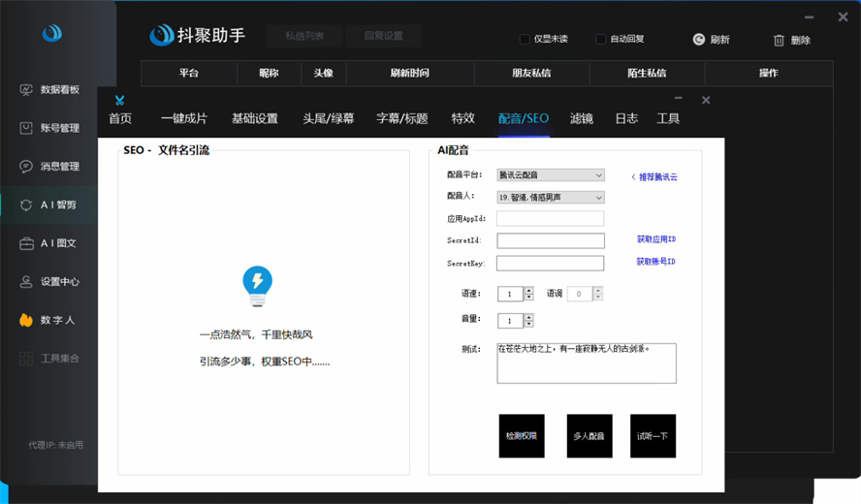Switch to the 首页 tab
Image resolution: width=861 pixels, height=504 pixels.
tap(120, 118)
